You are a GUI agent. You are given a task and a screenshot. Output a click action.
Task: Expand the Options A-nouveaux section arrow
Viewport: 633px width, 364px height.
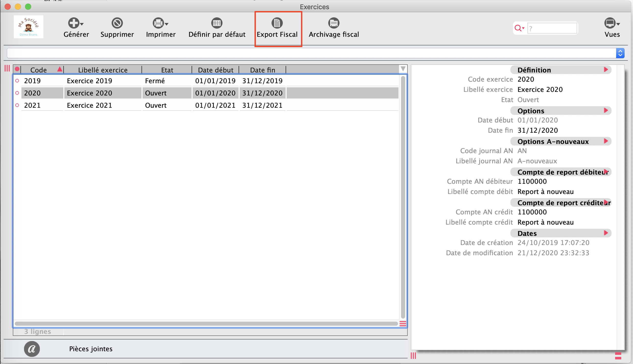point(606,141)
